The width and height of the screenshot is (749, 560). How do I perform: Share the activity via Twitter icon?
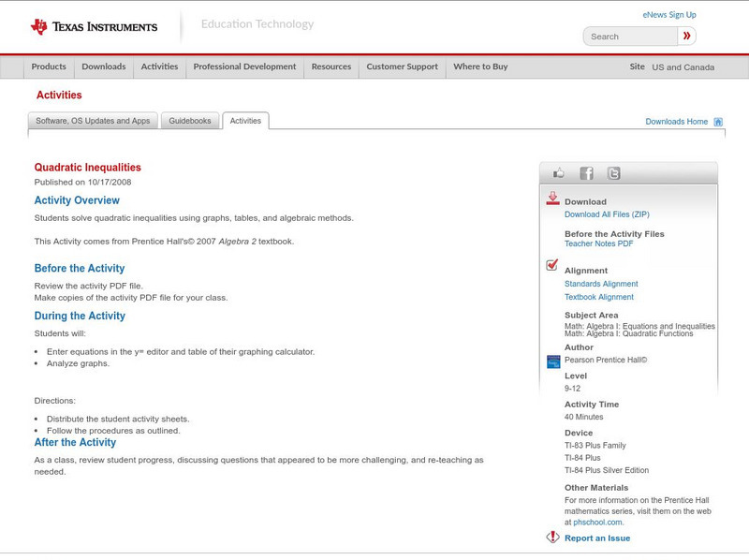(613, 173)
